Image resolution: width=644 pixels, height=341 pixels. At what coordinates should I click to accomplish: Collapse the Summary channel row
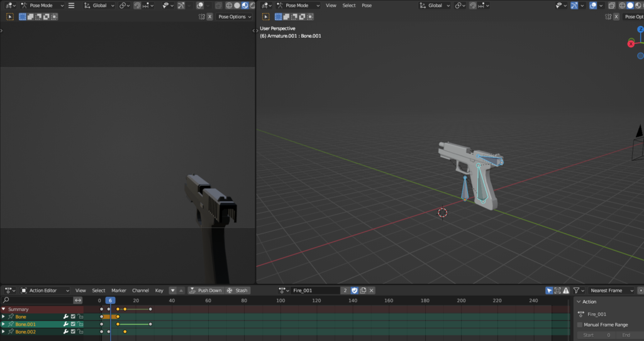[x=3, y=309]
